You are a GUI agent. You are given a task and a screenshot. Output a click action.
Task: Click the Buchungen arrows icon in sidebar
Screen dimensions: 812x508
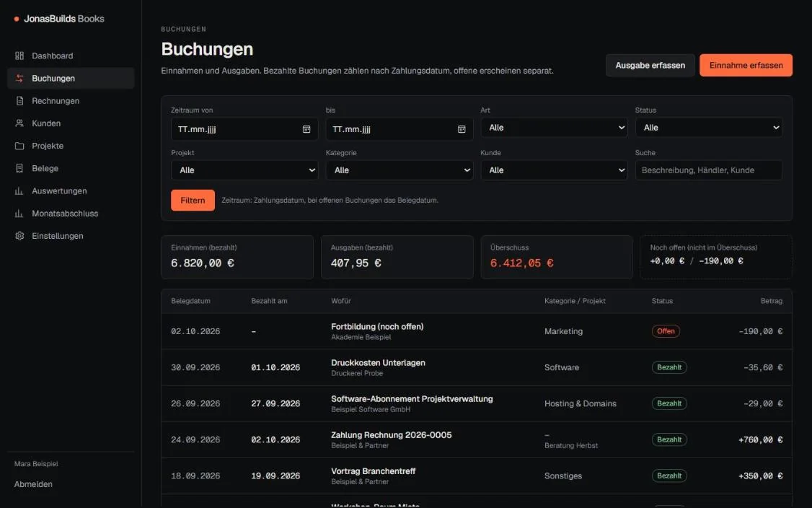pyautogui.click(x=19, y=78)
